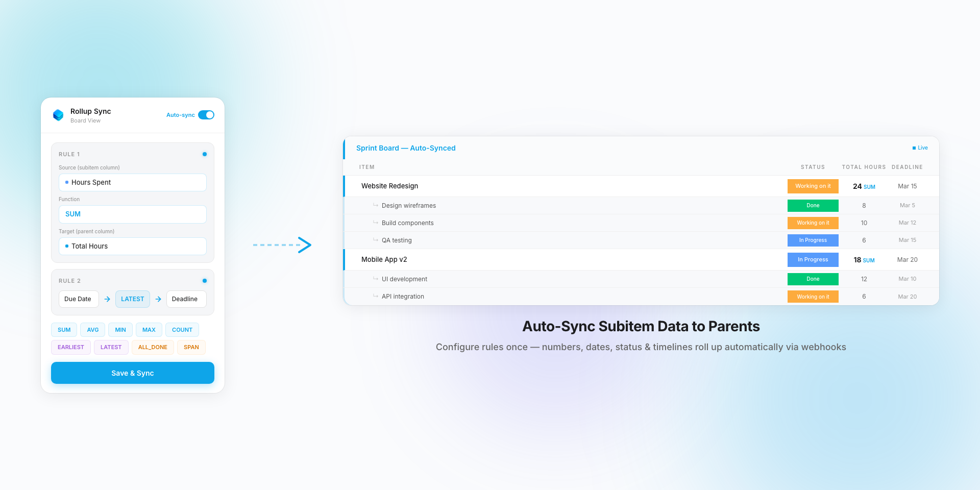Click the column dot inside Total Hours field

tap(67, 246)
